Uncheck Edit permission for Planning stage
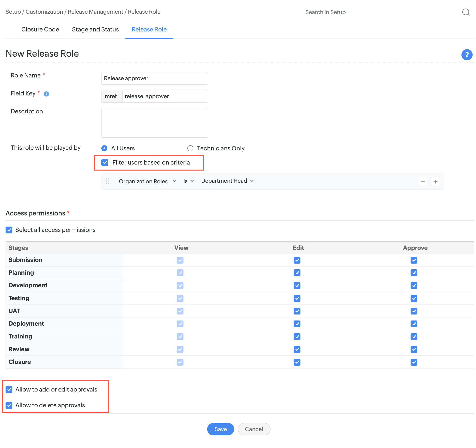 pos(297,273)
